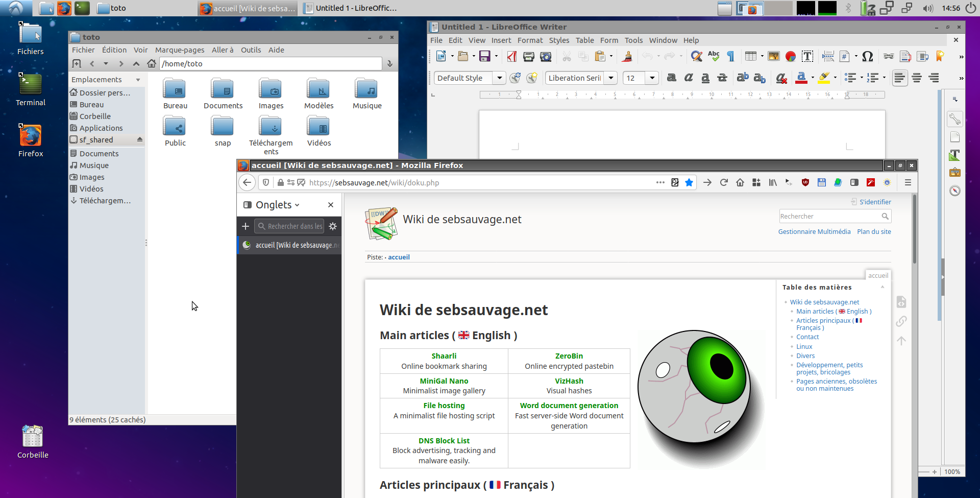This screenshot has width=980, height=498.
Task: Open the Styles menu in LibreOffice Writer
Action: [x=558, y=40]
